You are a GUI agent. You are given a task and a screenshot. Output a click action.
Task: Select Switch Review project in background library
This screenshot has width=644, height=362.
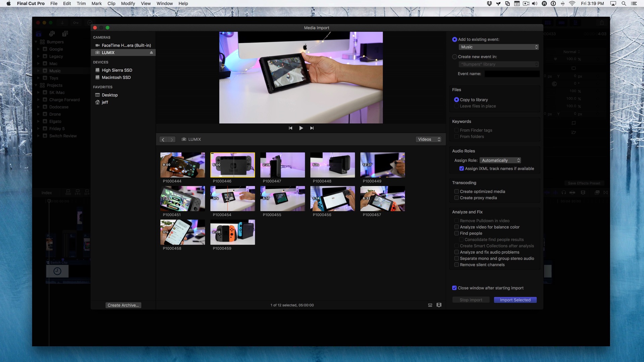(x=63, y=136)
